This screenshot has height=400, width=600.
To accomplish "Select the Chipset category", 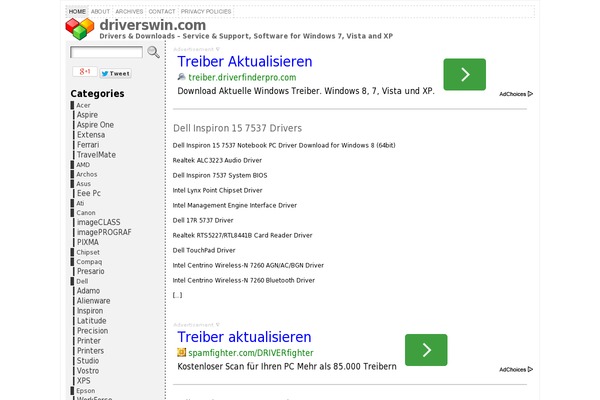I will (88, 252).
